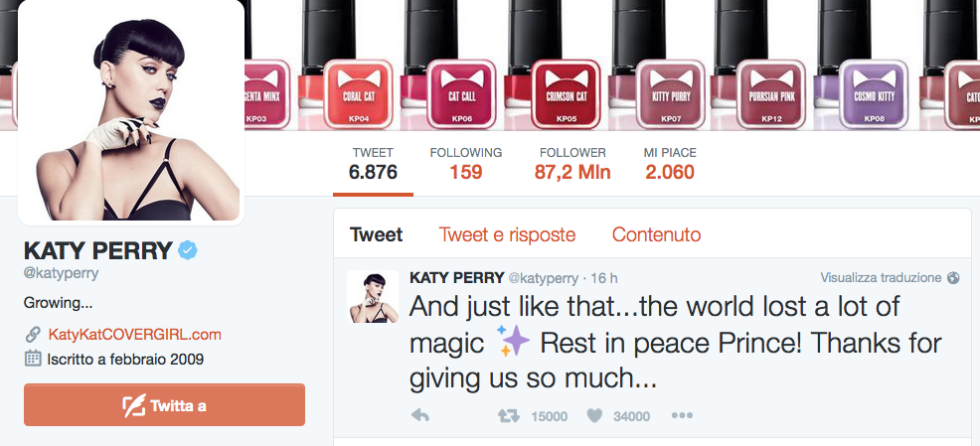This screenshot has width=980, height=446.
Task: Reply to the Prince tribute tweet
Action: [x=420, y=415]
